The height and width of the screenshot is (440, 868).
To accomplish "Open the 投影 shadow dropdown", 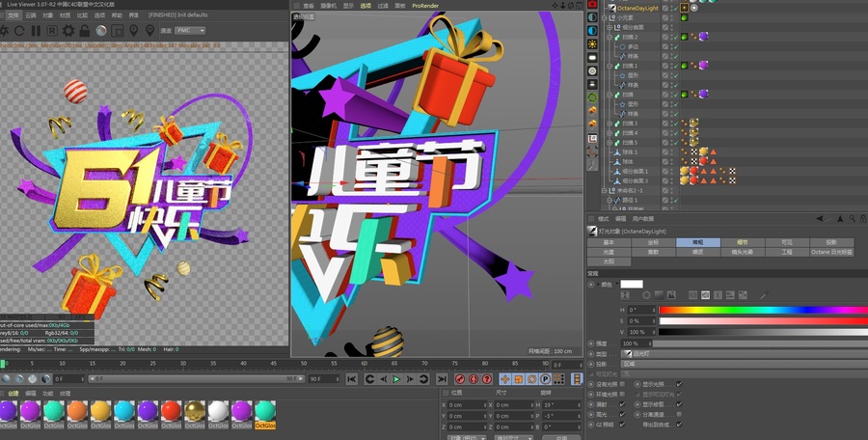I will [x=744, y=364].
